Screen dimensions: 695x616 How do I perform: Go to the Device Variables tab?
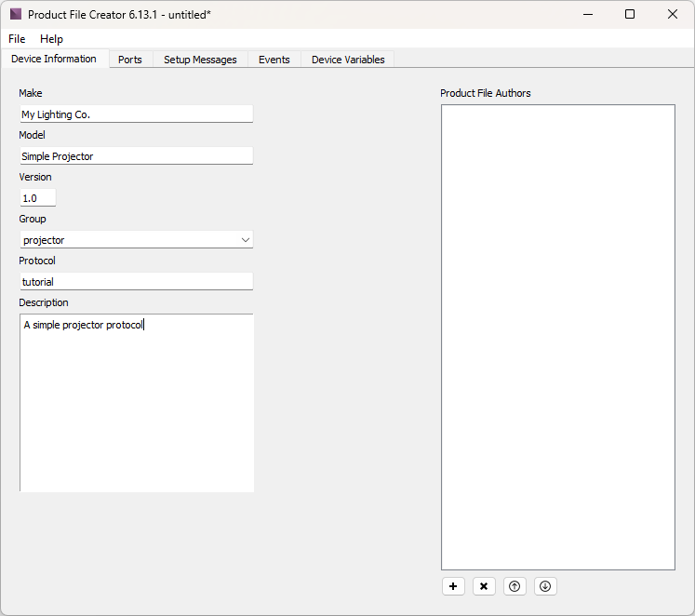[x=348, y=60]
